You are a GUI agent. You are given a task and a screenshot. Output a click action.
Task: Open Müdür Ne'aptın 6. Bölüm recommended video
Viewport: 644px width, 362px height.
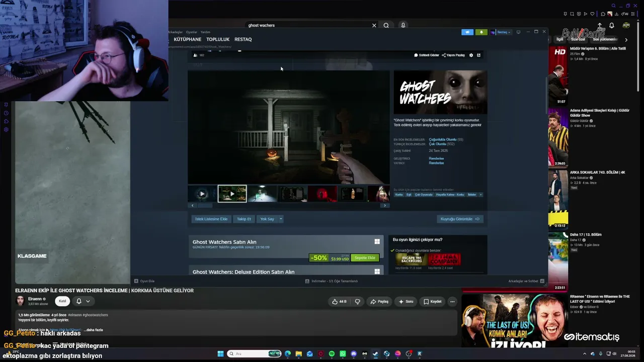coord(598,49)
